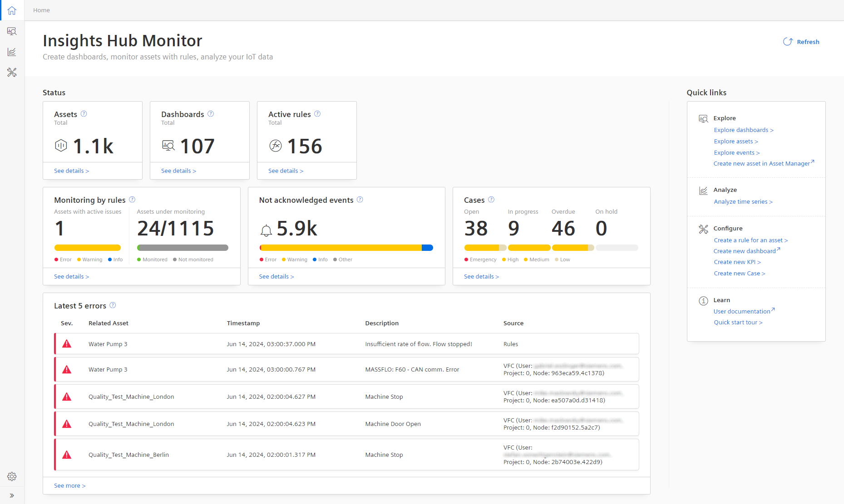Click the Assets hexagon icon

(x=61, y=146)
